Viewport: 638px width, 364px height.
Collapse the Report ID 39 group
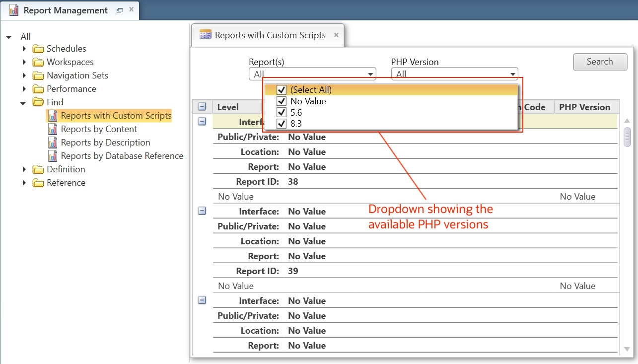tap(202, 211)
